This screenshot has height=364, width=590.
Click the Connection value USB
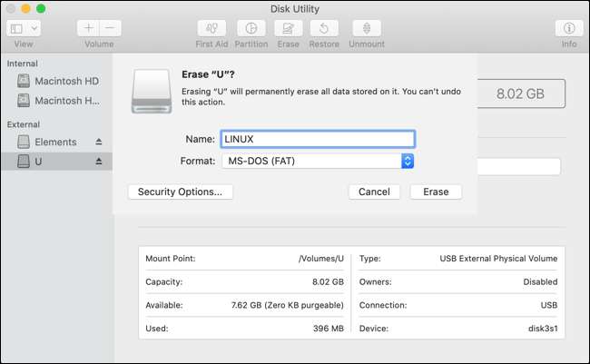tap(549, 305)
